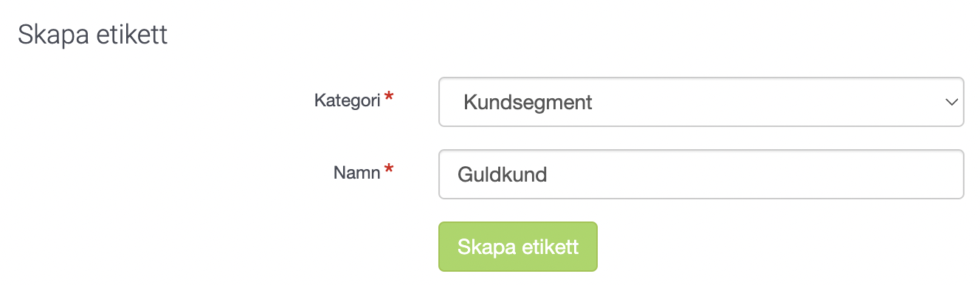
Task: Click the Skapa etikett page heading
Action: pos(93,35)
